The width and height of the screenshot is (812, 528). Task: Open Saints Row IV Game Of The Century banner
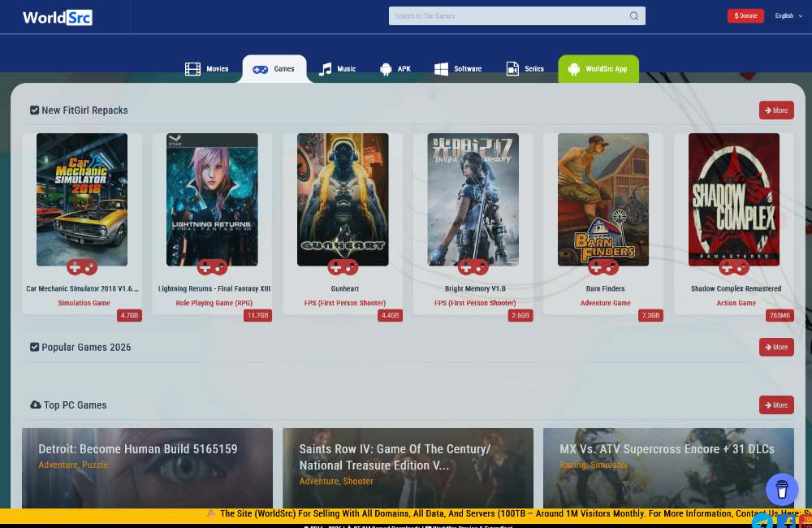[x=408, y=468]
